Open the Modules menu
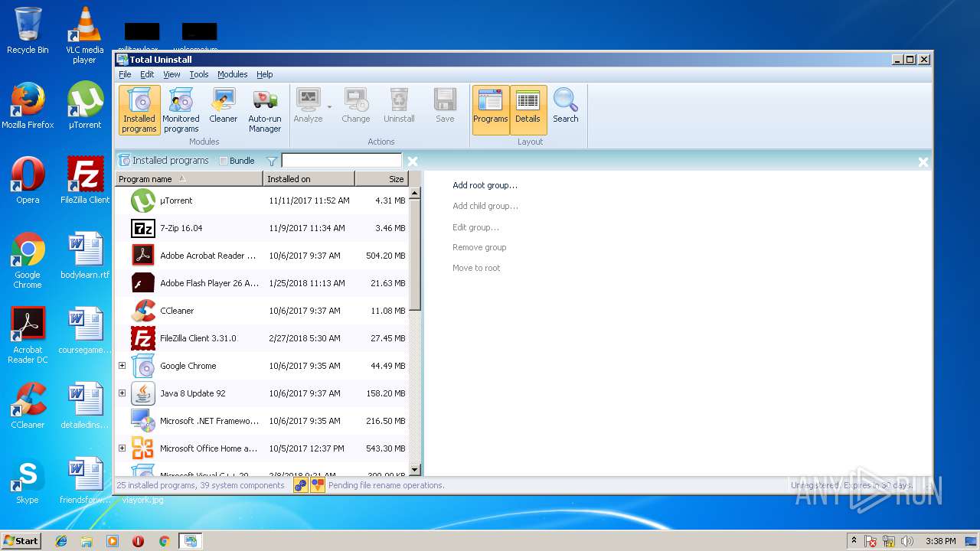 tap(232, 74)
